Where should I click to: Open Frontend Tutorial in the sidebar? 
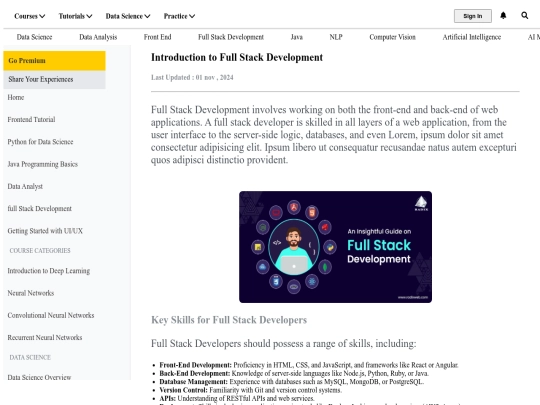[x=31, y=120]
